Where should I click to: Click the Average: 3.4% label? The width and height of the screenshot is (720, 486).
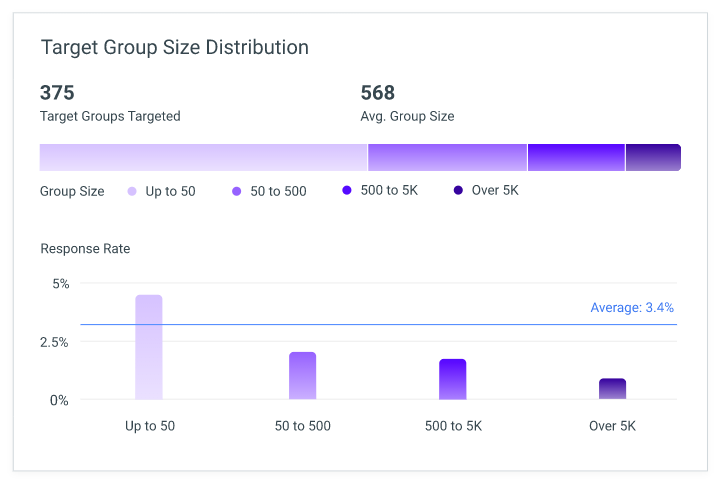[x=632, y=307]
